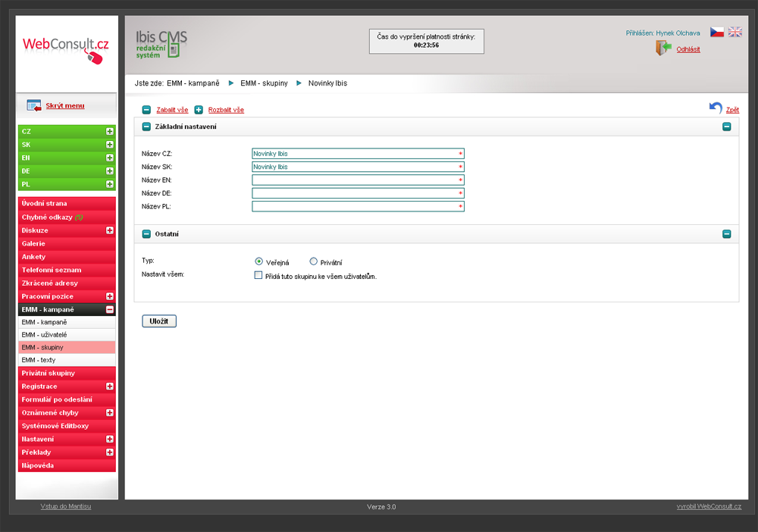Switch to Czech language flag
The image size is (758, 532).
pos(716,32)
